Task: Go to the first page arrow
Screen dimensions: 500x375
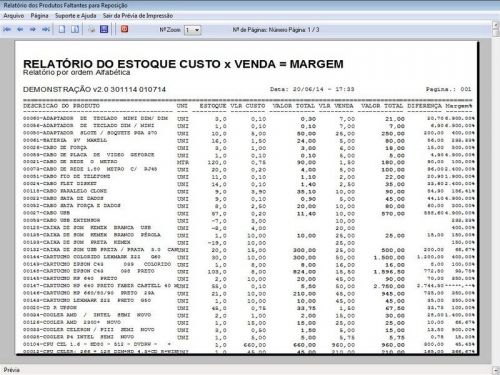Action: pos(7,29)
